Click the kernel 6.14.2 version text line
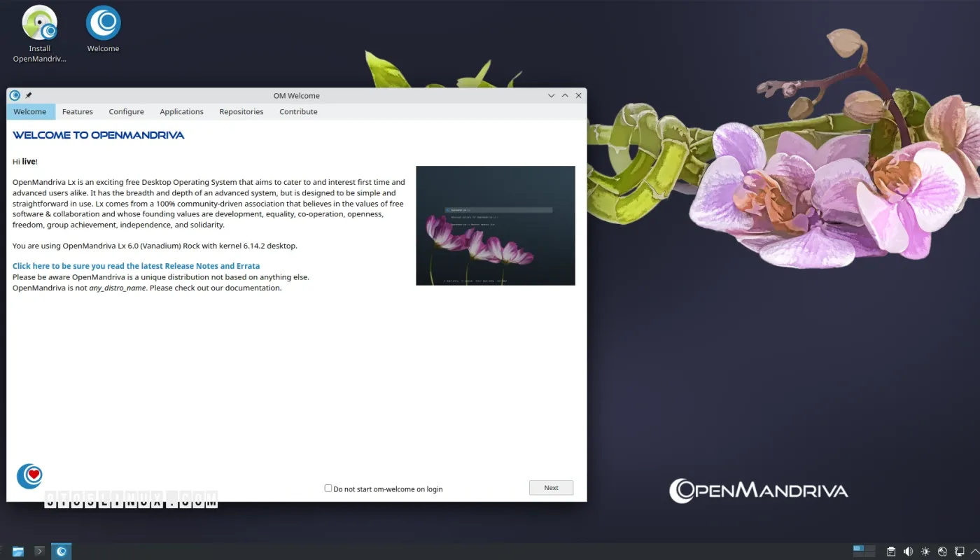 [x=155, y=246]
